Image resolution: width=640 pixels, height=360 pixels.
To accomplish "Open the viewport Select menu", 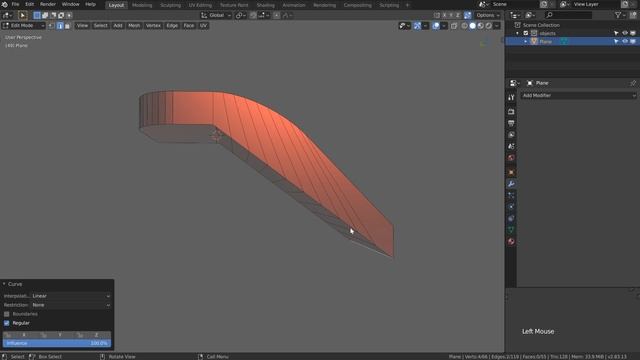I will [x=100, y=26].
